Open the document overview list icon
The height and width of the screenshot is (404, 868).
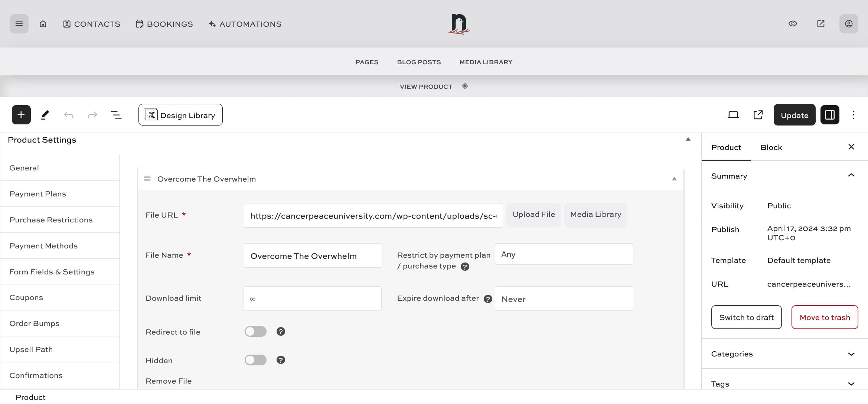[116, 115]
